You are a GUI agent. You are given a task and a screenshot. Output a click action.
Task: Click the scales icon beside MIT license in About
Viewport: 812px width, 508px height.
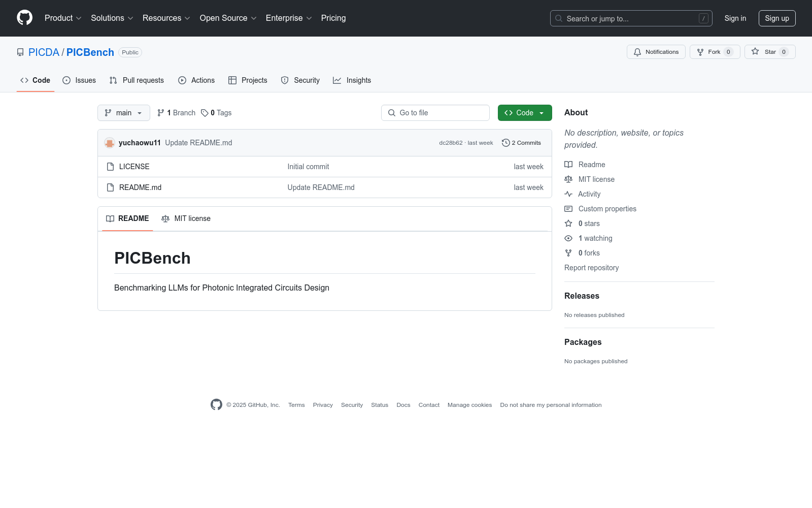[568, 179]
